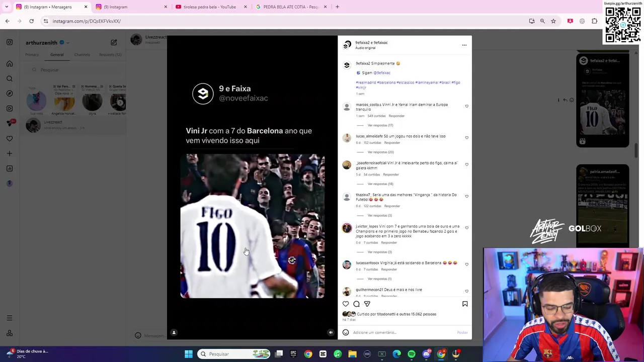Open Discord from the taskbar
Viewport: 644px width, 362px height.
pos(426,354)
